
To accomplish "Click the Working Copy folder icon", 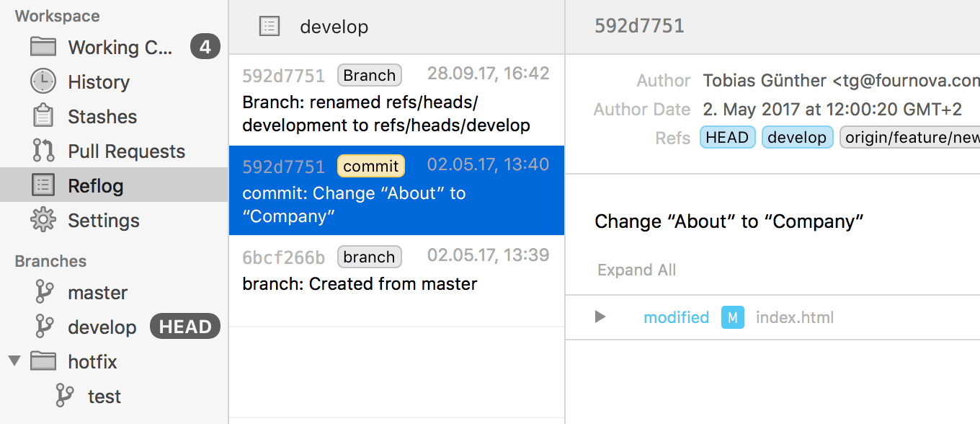I will (x=43, y=48).
